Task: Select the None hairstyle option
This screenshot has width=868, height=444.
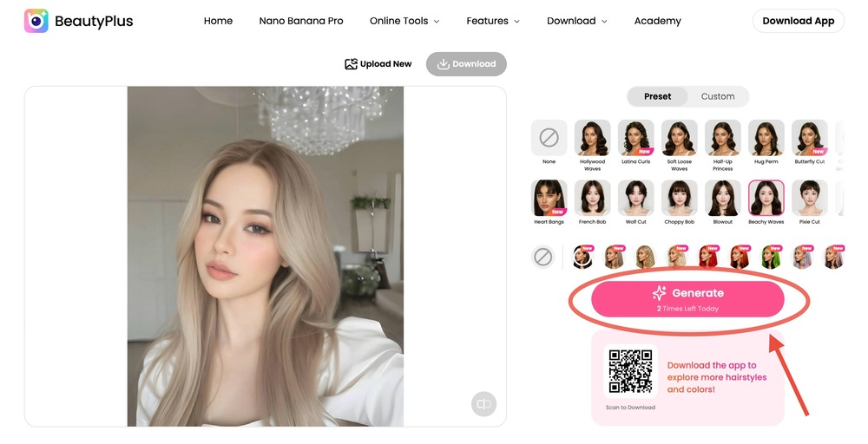Action: click(x=549, y=138)
